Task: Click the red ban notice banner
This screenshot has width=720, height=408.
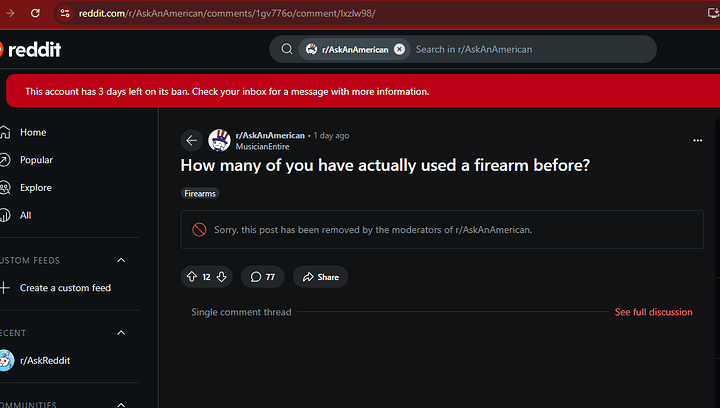Action: click(x=363, y=91)
